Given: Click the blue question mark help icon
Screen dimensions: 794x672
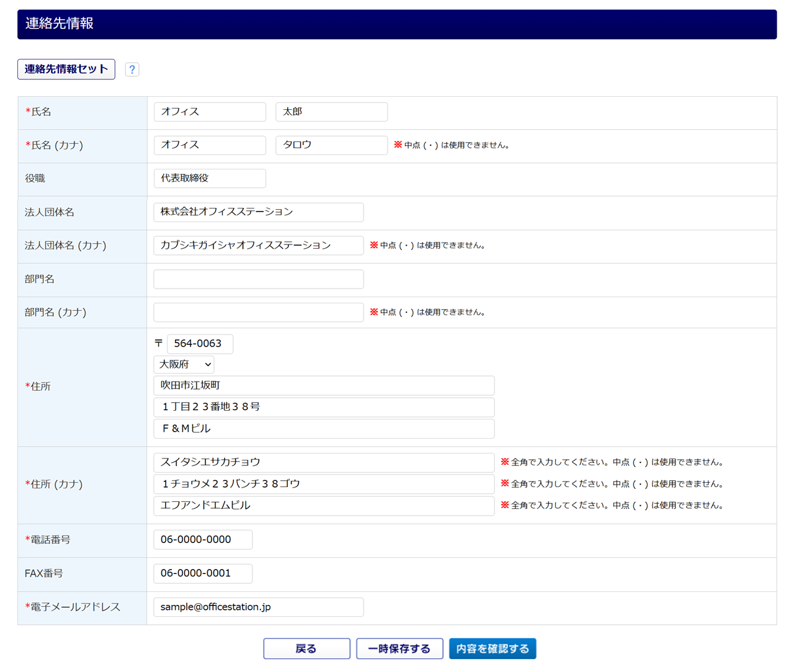Looking at the screenshot, I should 132,69.
